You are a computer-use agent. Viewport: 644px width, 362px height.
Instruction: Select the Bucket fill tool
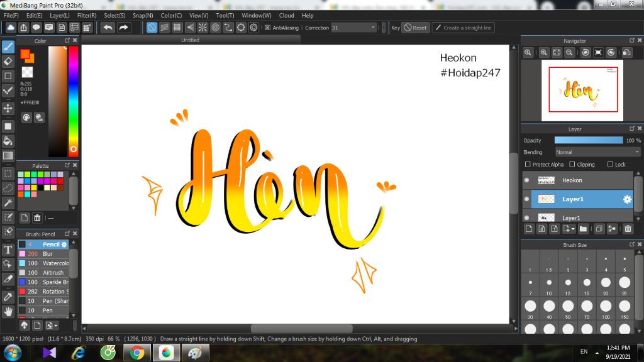[8, 141]
